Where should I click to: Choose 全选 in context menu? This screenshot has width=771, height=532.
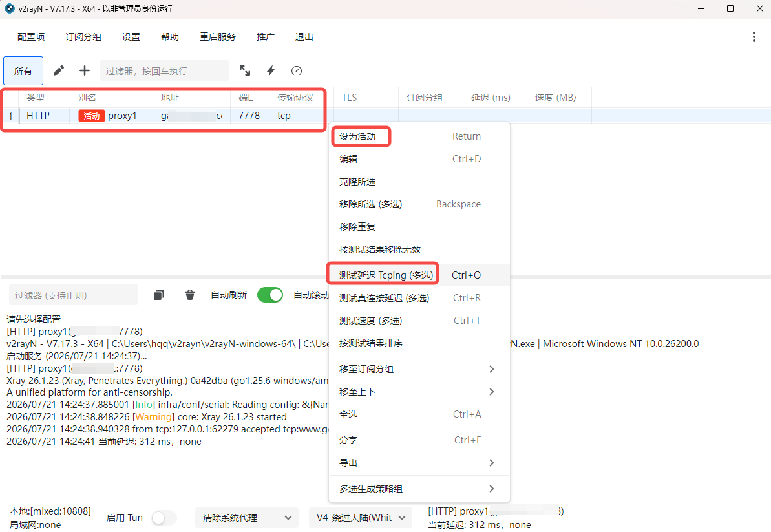(x=419, y=414)
